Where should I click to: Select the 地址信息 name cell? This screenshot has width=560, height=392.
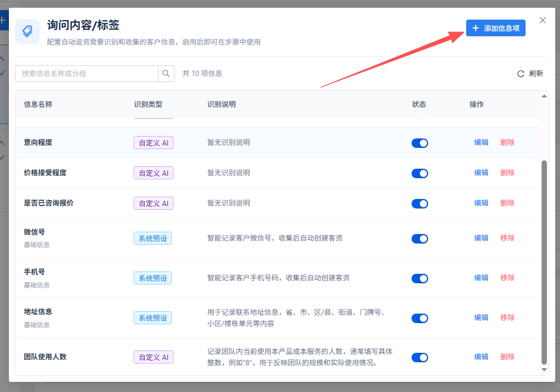[x=38, y=312]
